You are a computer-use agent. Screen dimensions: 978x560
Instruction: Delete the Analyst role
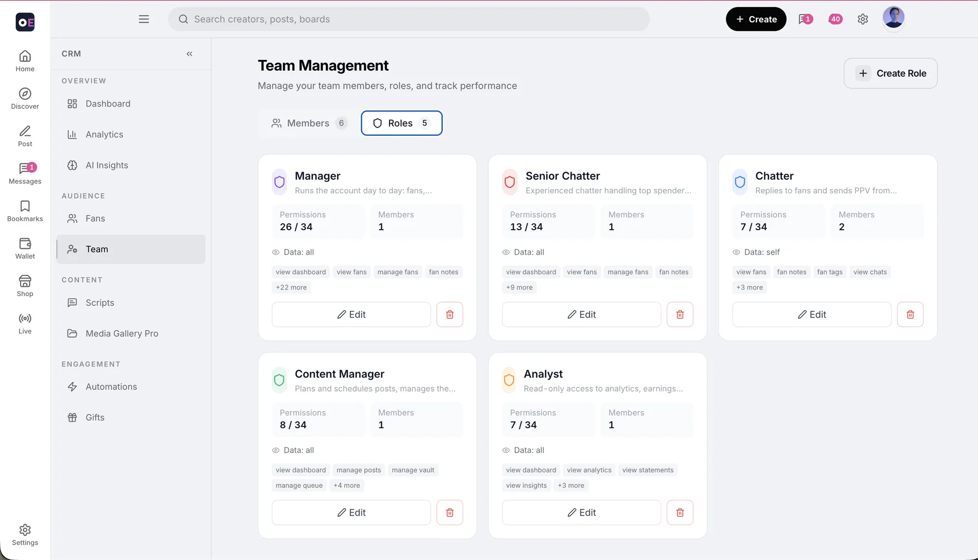click(x=680, y=513)
